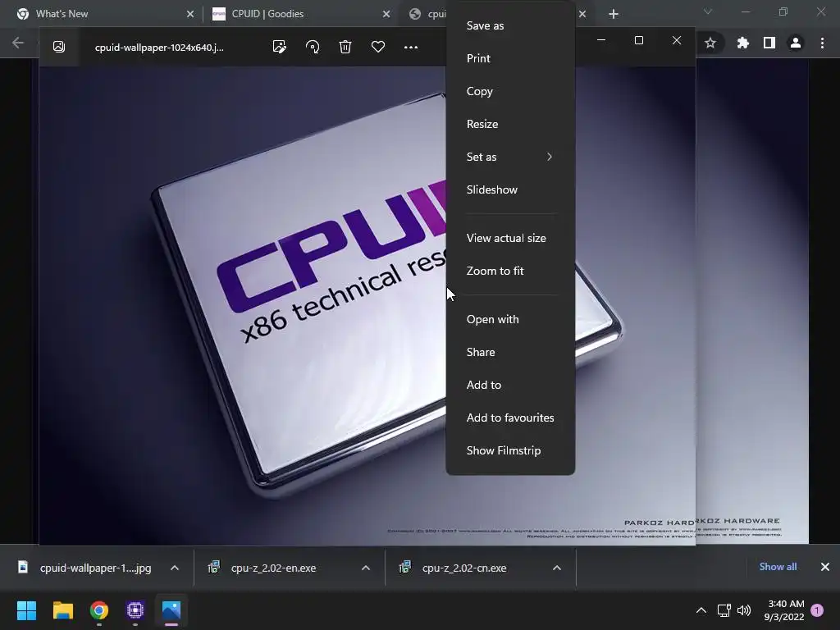Bookmark the page with Chrome star icon
Screen dimensions: 840x630
point(710,43)
